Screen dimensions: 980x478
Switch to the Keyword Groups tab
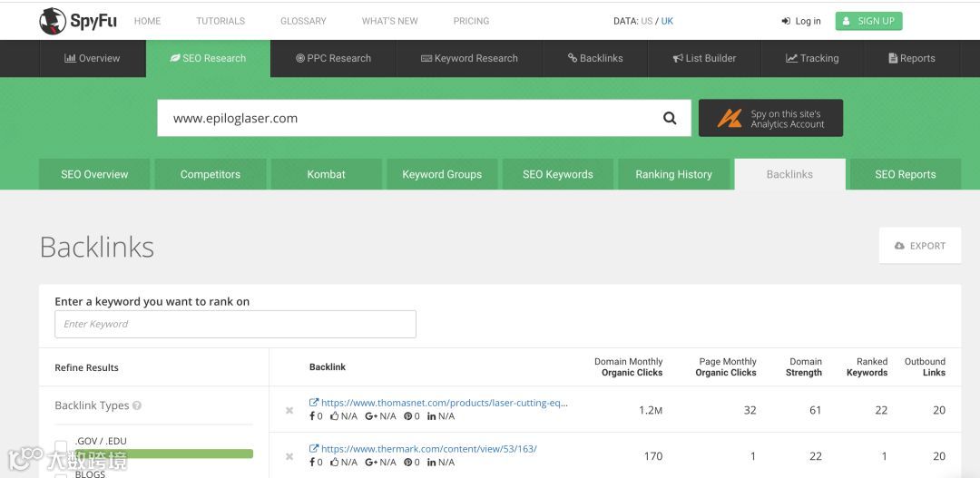[x=442, y=174]
